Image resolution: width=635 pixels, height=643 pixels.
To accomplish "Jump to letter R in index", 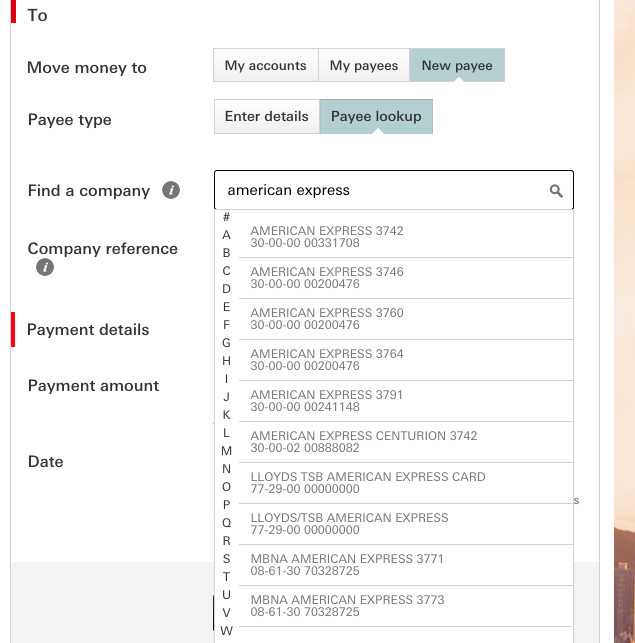I will 226,541.
